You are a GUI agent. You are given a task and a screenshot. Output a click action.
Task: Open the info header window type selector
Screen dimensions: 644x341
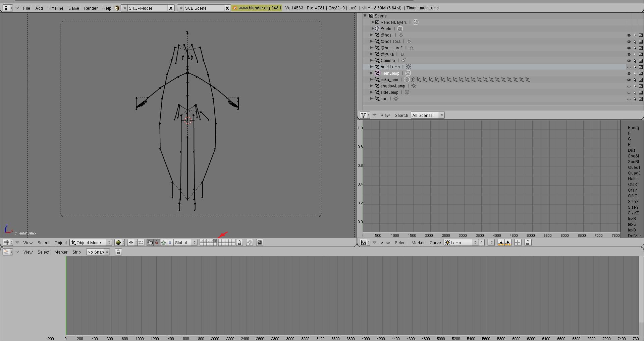pos(8,8)
